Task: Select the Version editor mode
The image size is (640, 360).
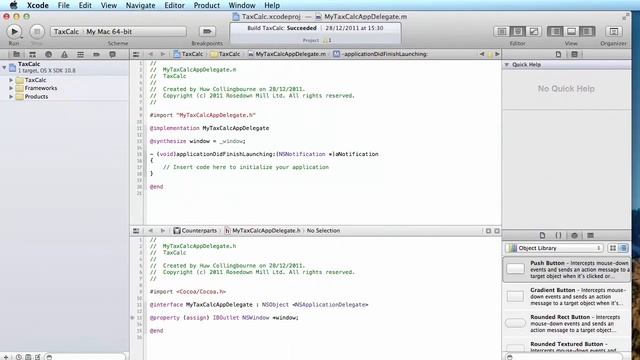Action: [x=533, y=31]
